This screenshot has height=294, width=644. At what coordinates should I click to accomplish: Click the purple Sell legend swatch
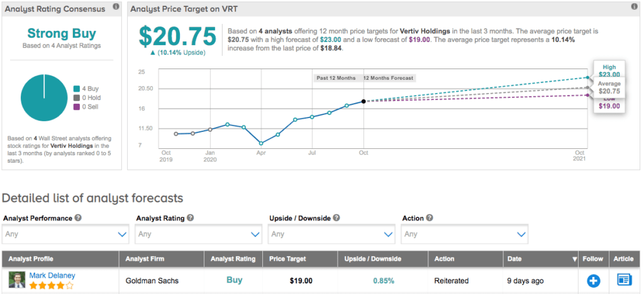pos(77,107)
